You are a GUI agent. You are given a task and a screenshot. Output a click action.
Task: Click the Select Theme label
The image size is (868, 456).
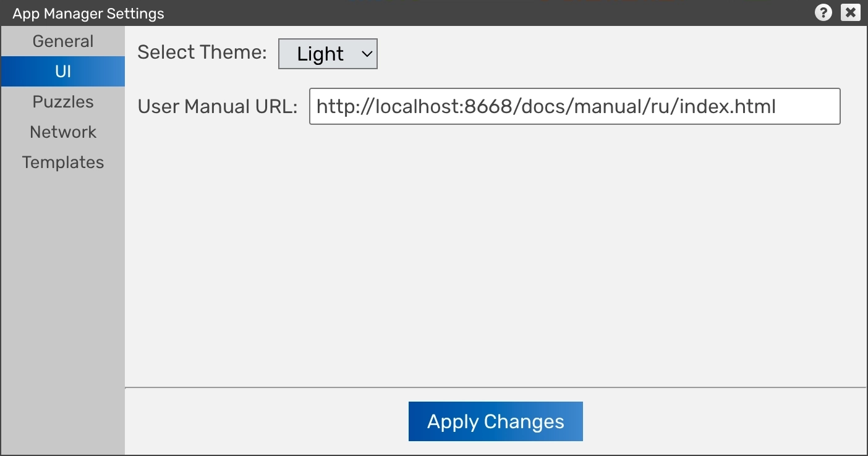click(202, 53)
